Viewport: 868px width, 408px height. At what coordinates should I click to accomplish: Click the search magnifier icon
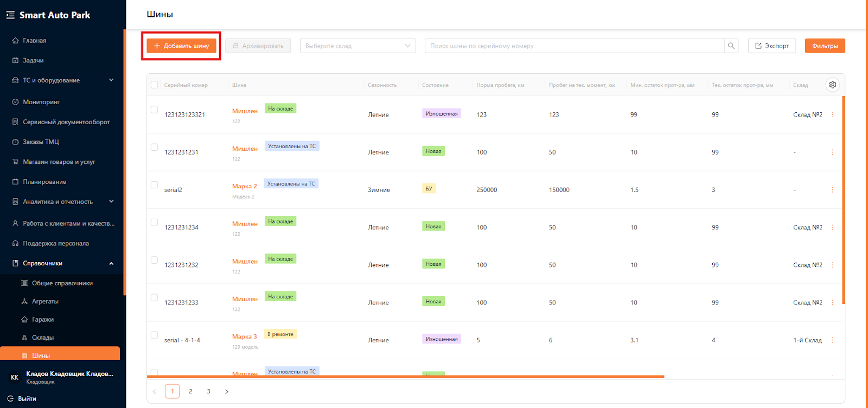pyautogui.click(x=731, y=46)
